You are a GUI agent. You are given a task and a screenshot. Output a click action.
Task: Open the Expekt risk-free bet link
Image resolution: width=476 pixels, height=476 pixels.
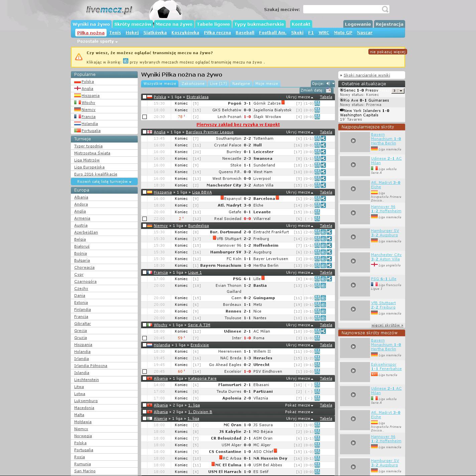(x=238, y=124)
